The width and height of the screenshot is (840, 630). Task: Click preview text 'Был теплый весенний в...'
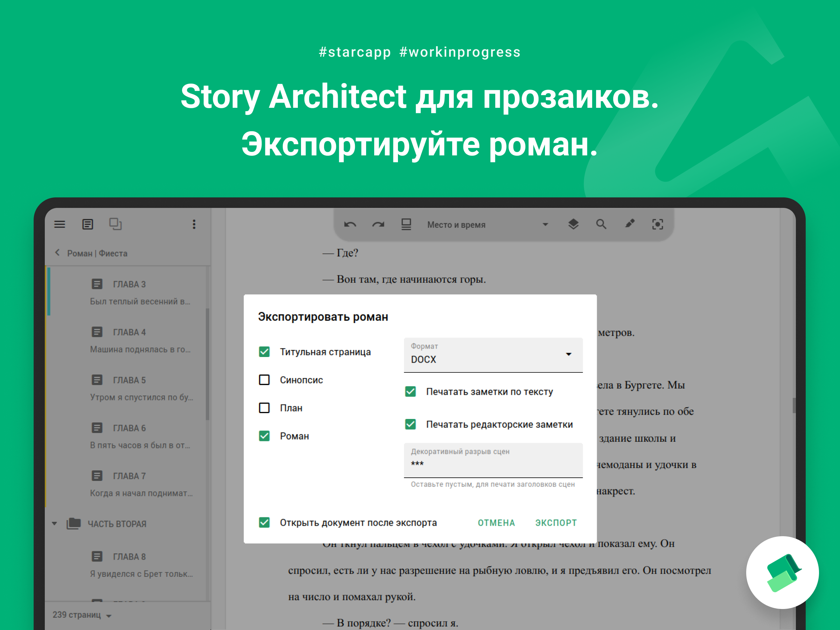pyautogui.click(x=140, y=301)
